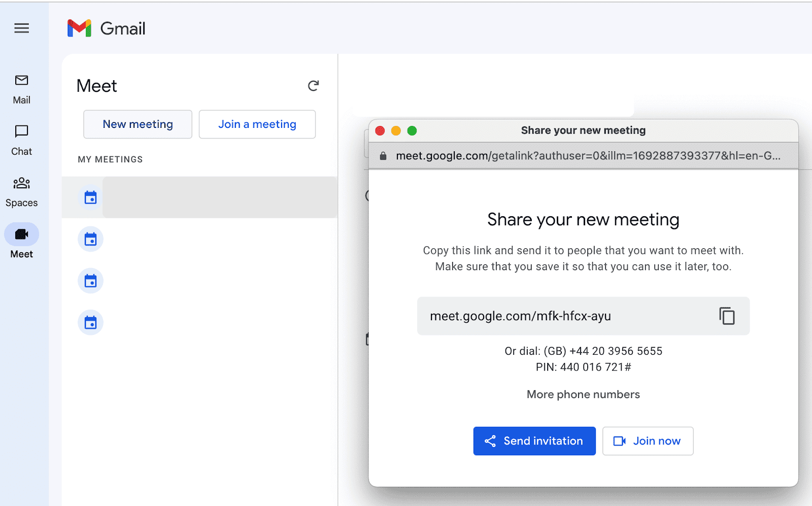Open the main menu hamburger icon
This screenshot has width=812, height=506.
(x=21, y=28)
